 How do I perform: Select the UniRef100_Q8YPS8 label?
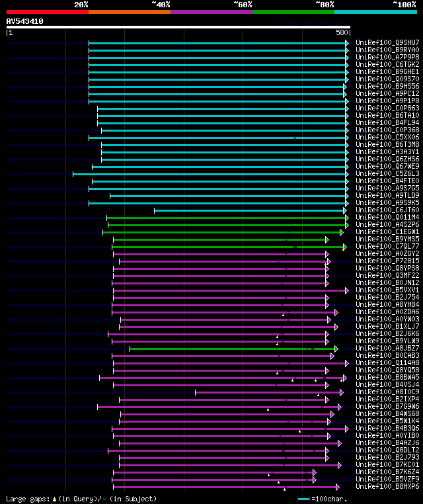tap(387, 269)
